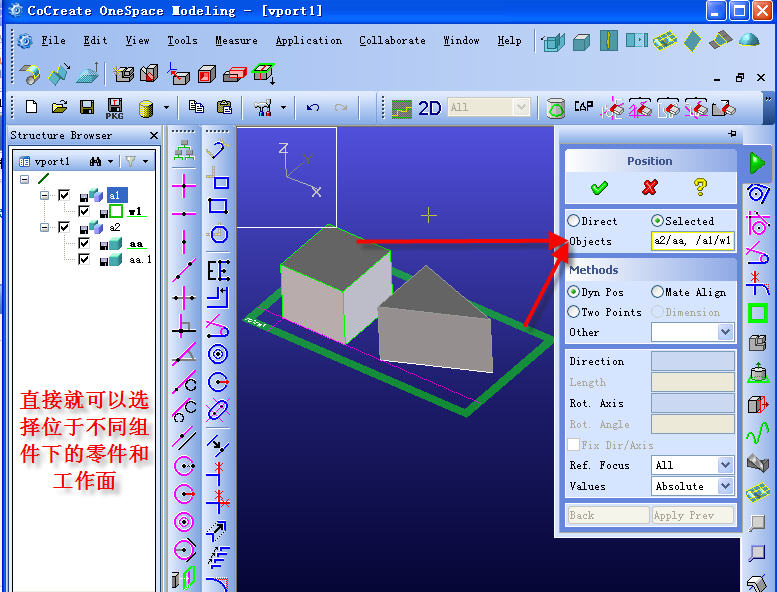Toggle the checkbox for aa.1
The width and height of the screenshot is (777, 592).
(84, 259)
